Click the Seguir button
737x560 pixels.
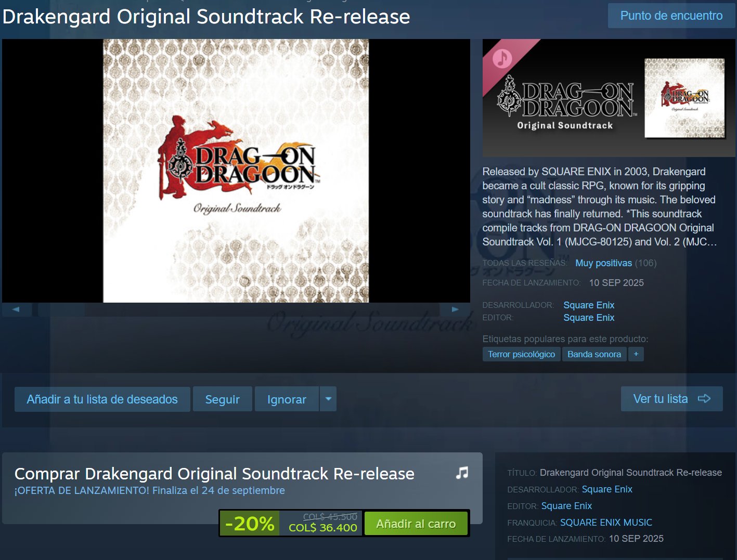pyautogui.click(x=223, y=399)
